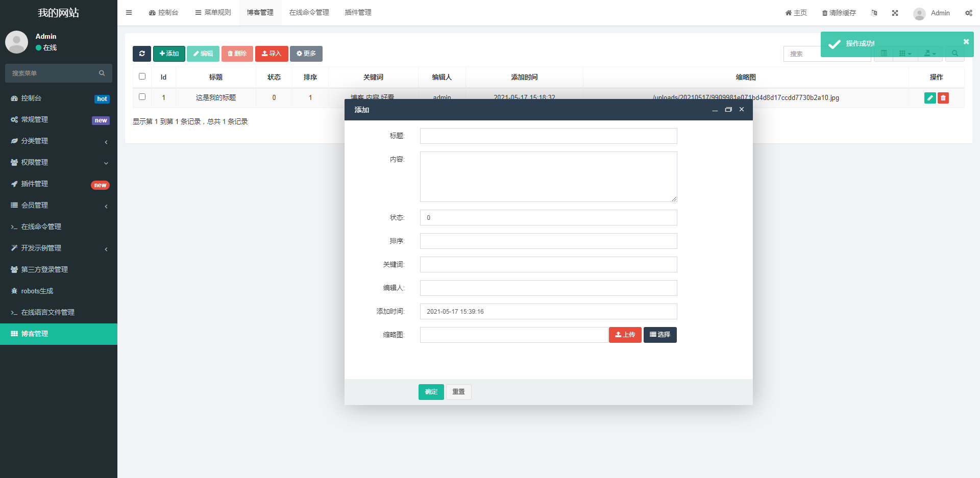
Task: Edit the blog row using the pencil icon
Action: point(930,98)
